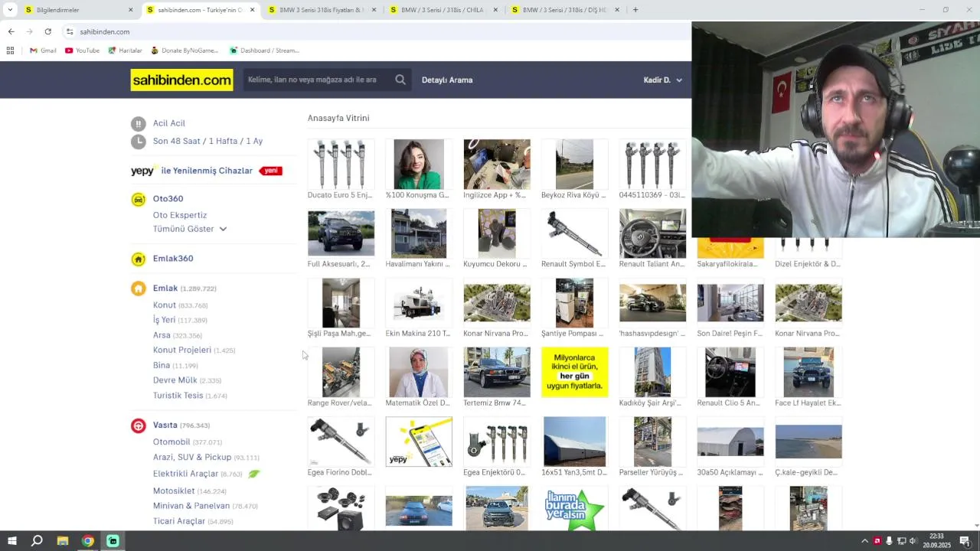The height and width of the screenshot is (551, 980).
Task: Open Ducato Euro 5 Enj listing thumbnail
Action: pos(341,164)
